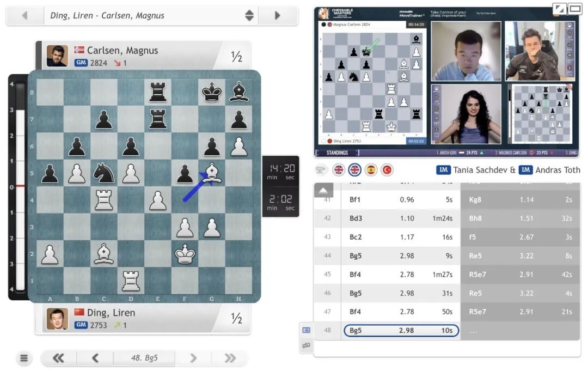The width and height of the screenshot is (588, 371).
Task: Open the hamburger menu below the board
Action: (x=24, y=358)
